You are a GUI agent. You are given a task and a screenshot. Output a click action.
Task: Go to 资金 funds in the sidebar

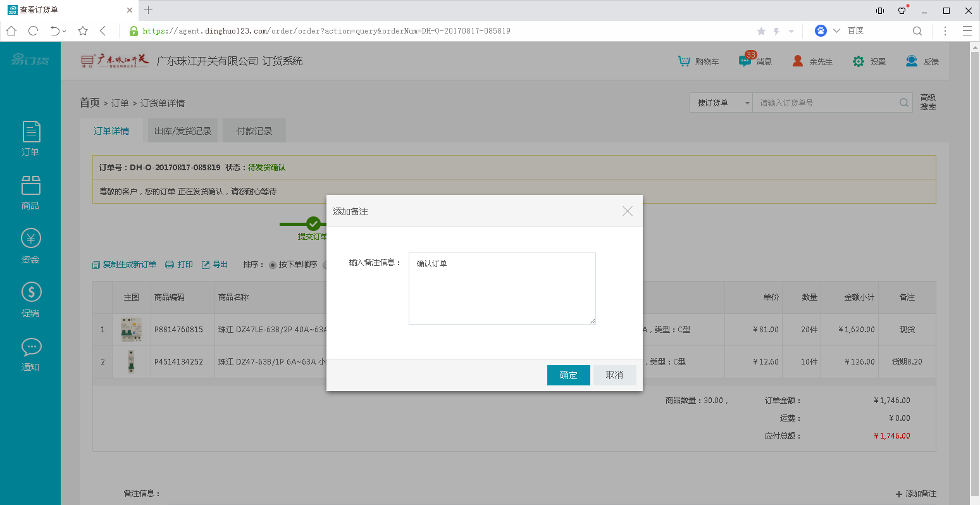30,246
